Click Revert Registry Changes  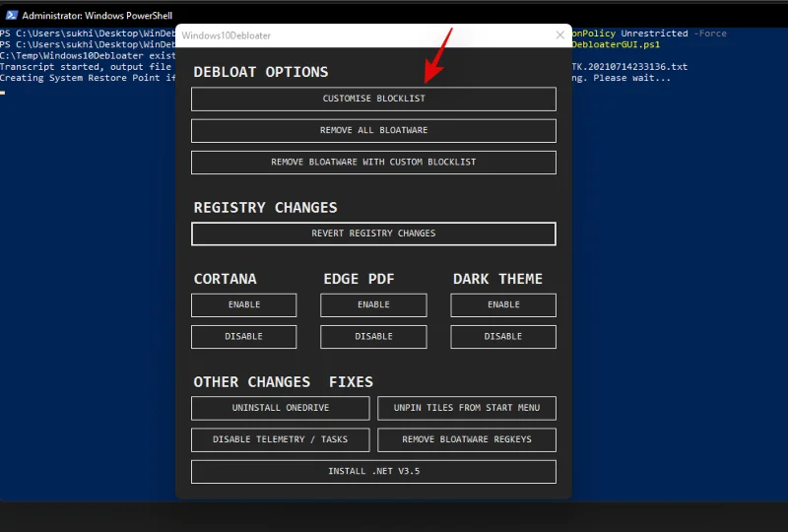[x=373, y=233]
